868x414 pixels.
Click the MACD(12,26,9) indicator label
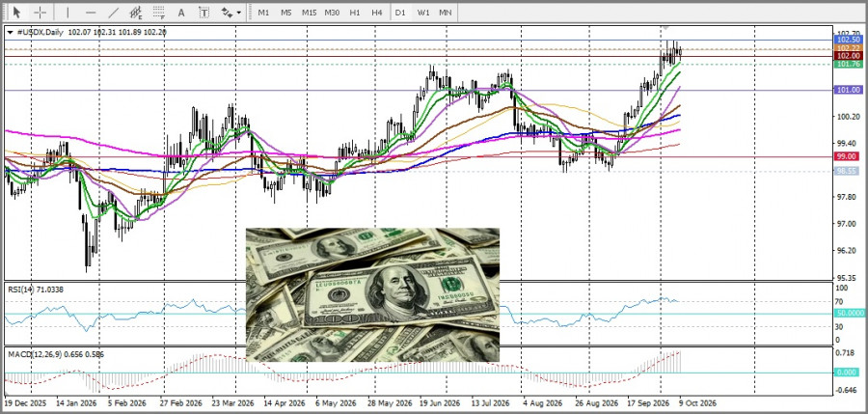coord(56,353)
